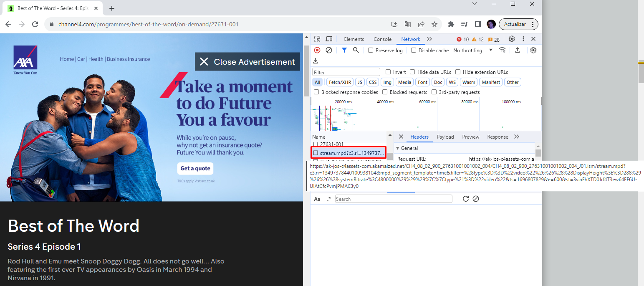This screenshot has width=644, height=286.
Task: Filter requests by Manifest
Action: click(x=491, y=82)
